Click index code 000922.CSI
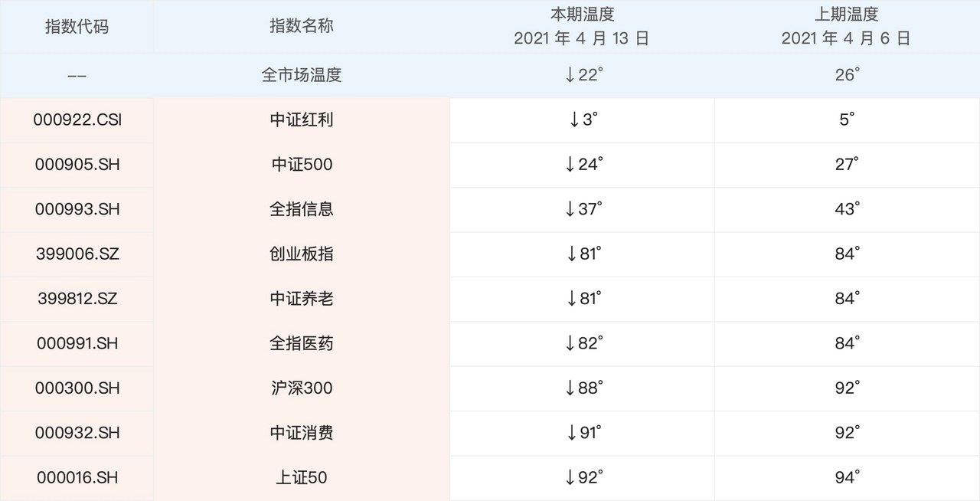The image size is (980, 501). 77,120
